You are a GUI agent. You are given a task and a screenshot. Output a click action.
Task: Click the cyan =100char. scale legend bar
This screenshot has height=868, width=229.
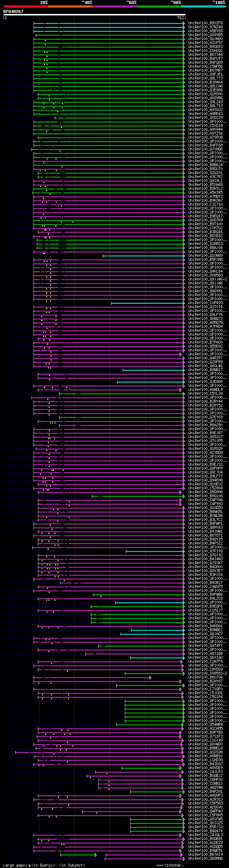click(x=160, y=865)
